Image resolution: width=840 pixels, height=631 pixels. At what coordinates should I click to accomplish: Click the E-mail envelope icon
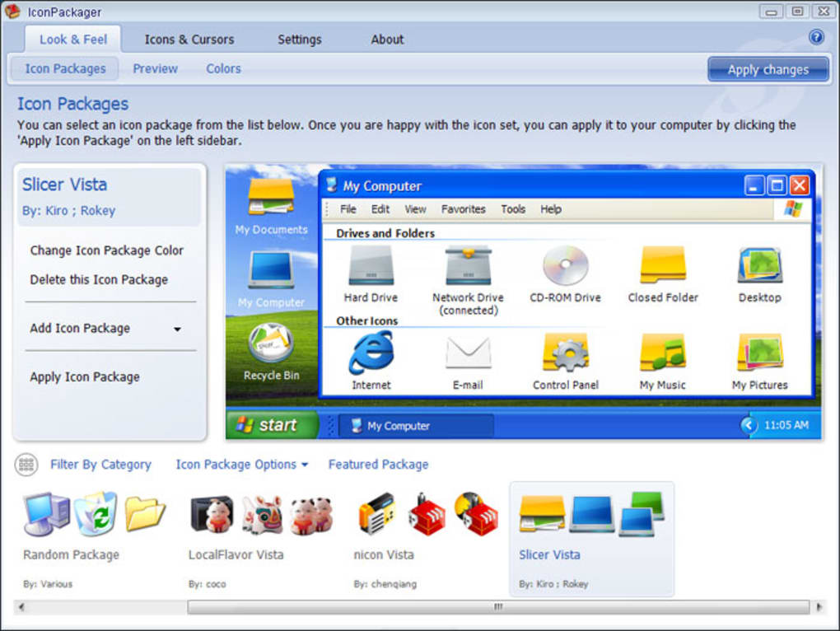click(x=468, y=354)
